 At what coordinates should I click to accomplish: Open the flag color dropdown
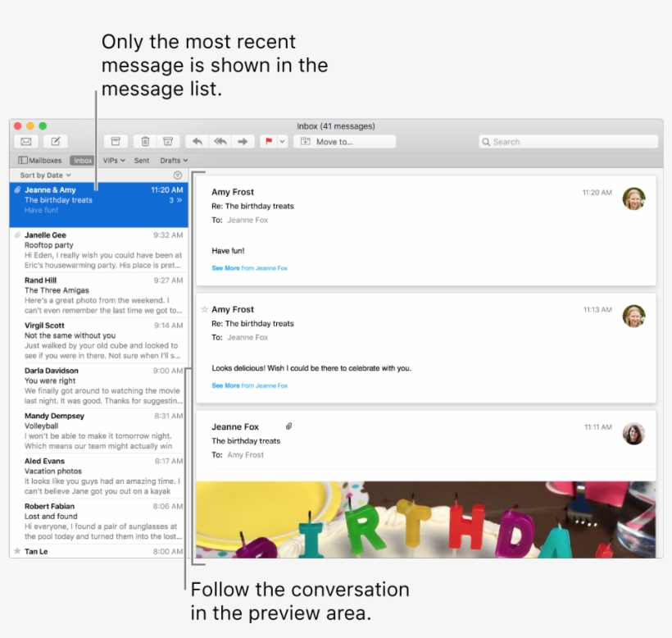281,140
